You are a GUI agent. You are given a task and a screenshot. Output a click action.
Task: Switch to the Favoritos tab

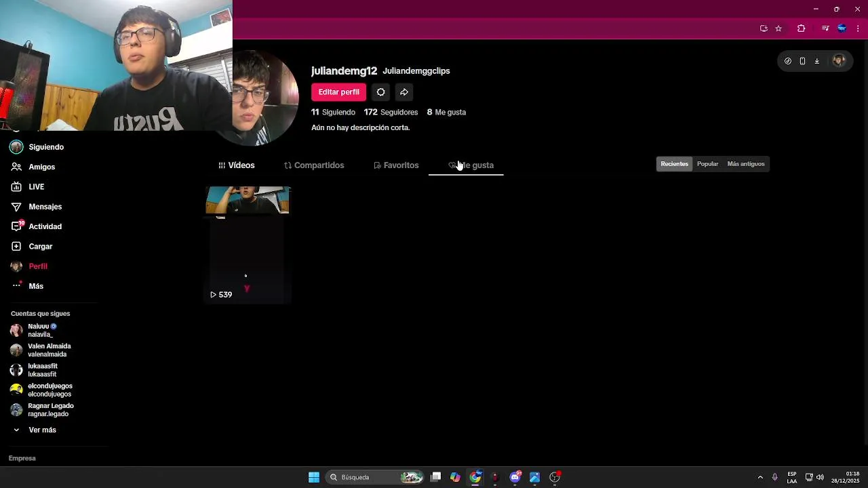tap(396, 165)
